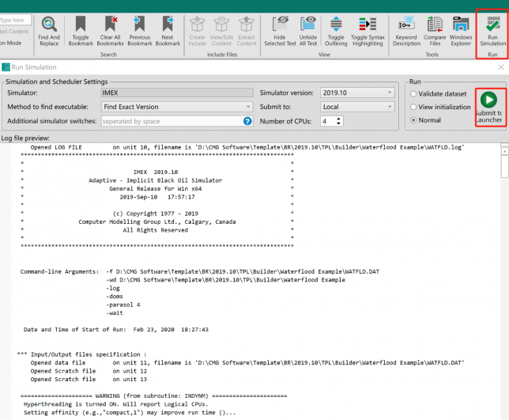
Task: Click the Find And Replace icon
Action: pyautogui.click(x=48, y=30)
